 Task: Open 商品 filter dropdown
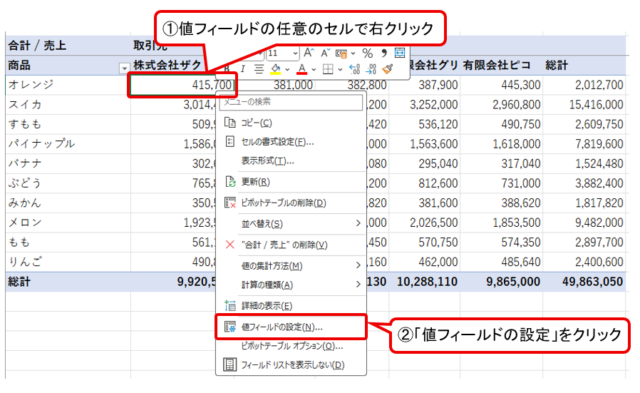tap(124, 69)
